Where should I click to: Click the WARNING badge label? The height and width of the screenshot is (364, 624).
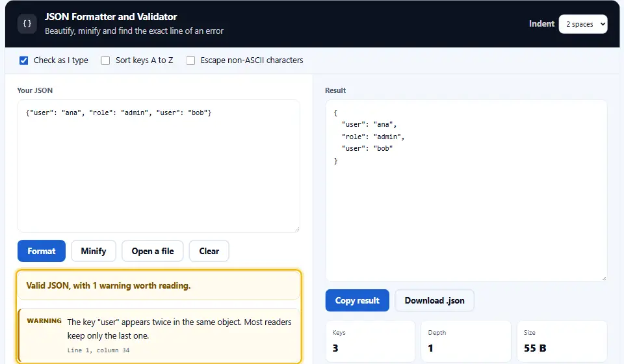[x=44, y=320]
